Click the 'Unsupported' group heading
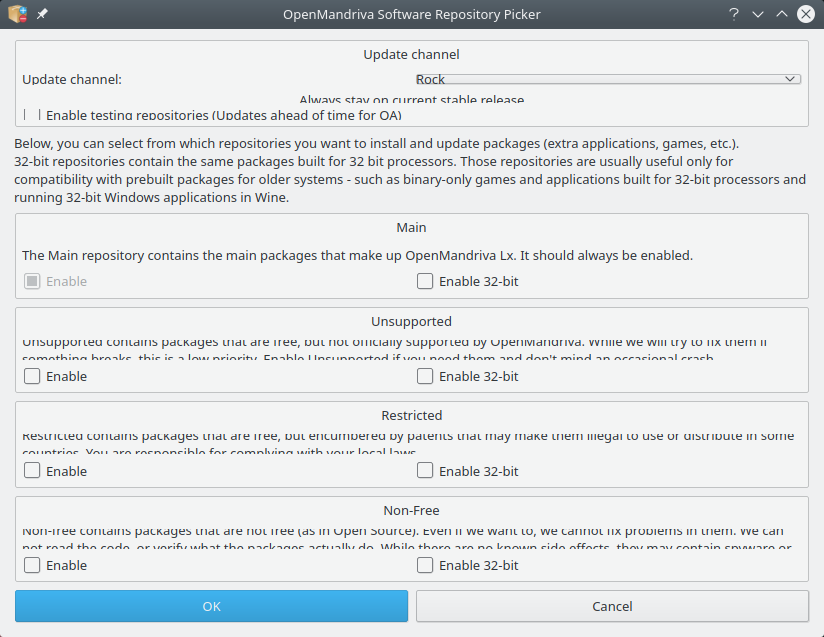Viewport: 824px width, 637px height. [411, 321]
